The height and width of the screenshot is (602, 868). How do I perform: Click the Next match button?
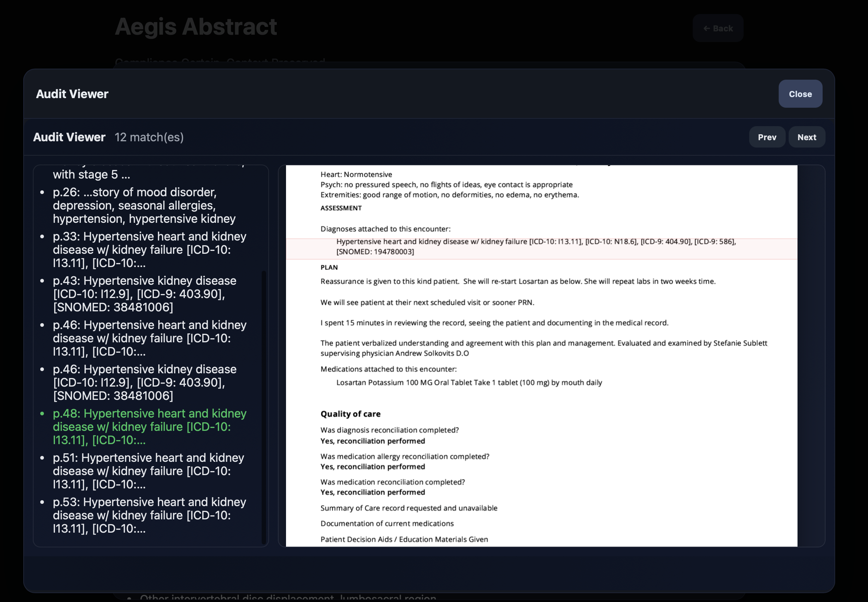click(806, 137)
